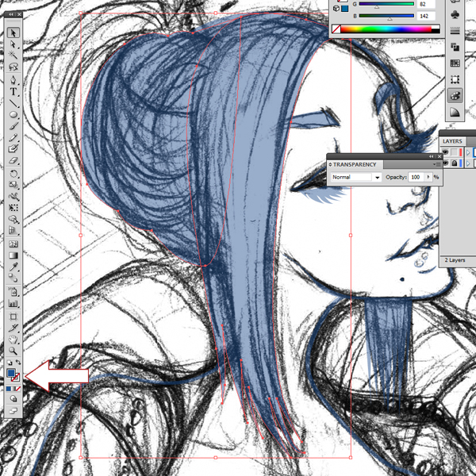
Task: Change the screen mode button
Action: (13, 411)
